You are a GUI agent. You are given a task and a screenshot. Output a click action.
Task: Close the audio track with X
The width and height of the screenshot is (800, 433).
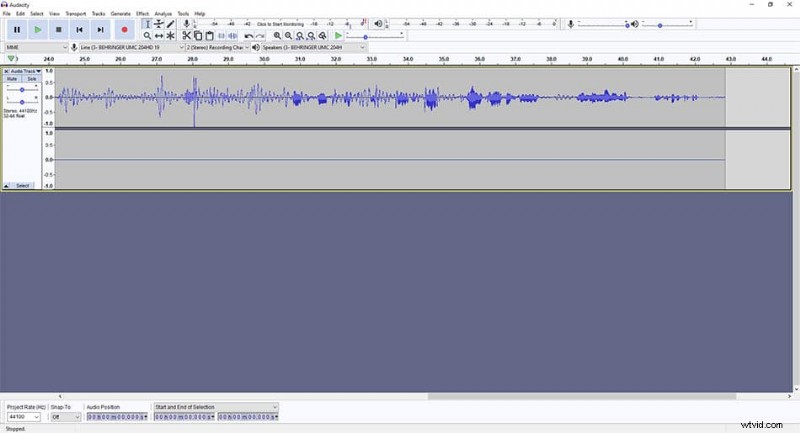coord(6,71)
